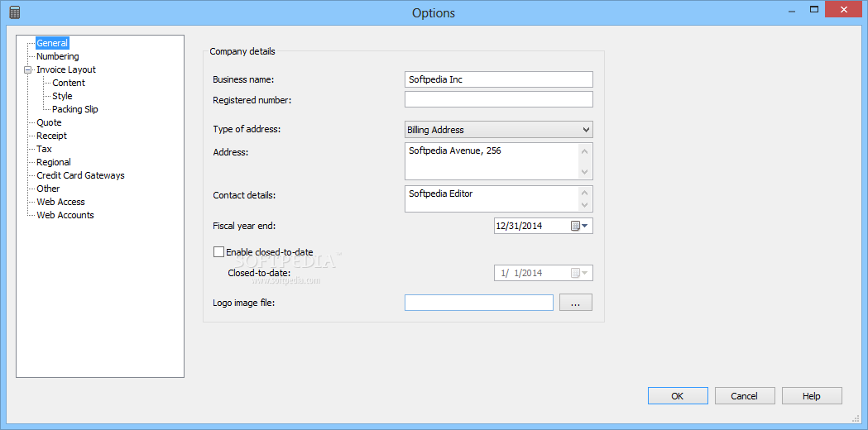Go to Packing Slip settings
Screen dimensions: 868x430
pyautogui.click(x=75, y=110)
